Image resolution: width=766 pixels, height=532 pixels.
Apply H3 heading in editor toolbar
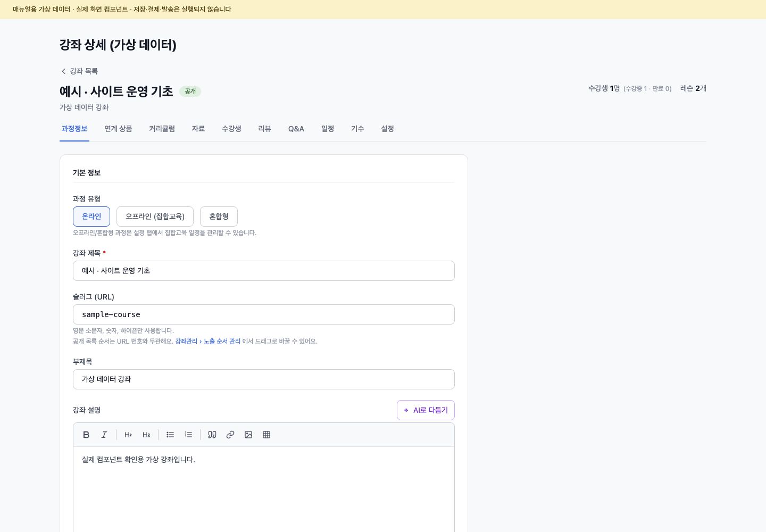coord(146,435)
